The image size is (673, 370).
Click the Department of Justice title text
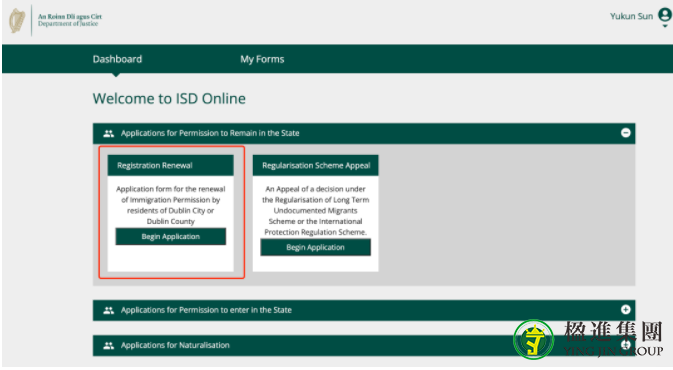tap(70, 20)
